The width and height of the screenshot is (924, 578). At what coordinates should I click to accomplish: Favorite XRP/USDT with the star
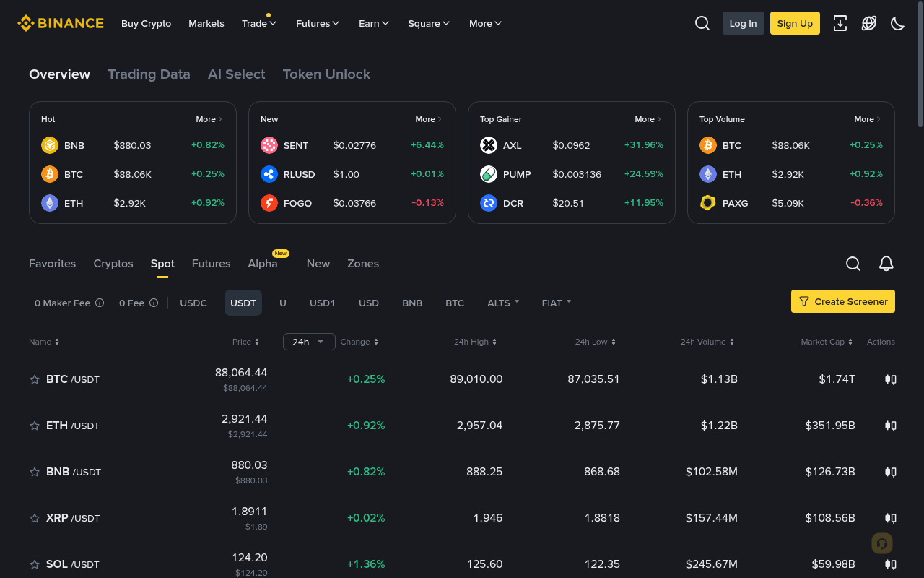[34, 518]
